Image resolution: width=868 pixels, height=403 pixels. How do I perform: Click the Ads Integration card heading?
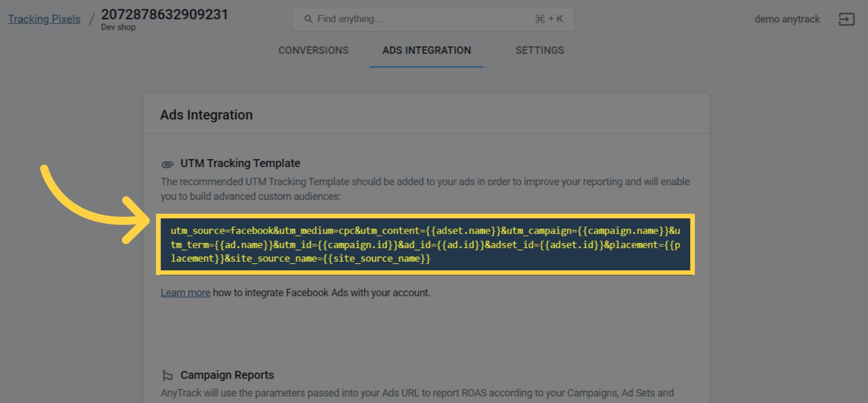206,115
